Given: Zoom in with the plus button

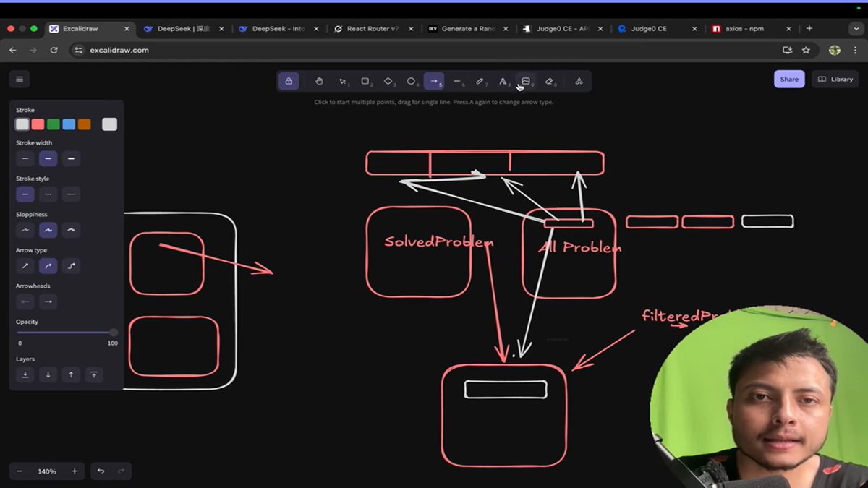Looking at the screenshot, I should tap(75, 471).
